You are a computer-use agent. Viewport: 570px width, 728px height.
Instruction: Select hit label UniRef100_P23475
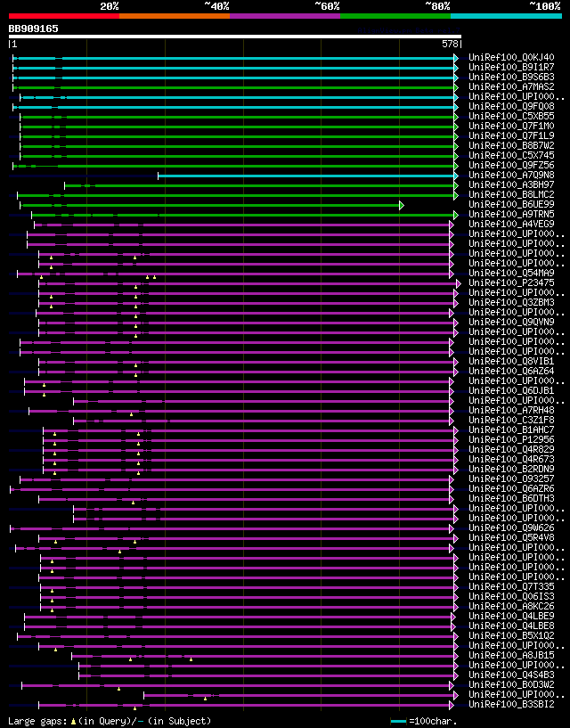pyautogui.click(x=511, y=282)
